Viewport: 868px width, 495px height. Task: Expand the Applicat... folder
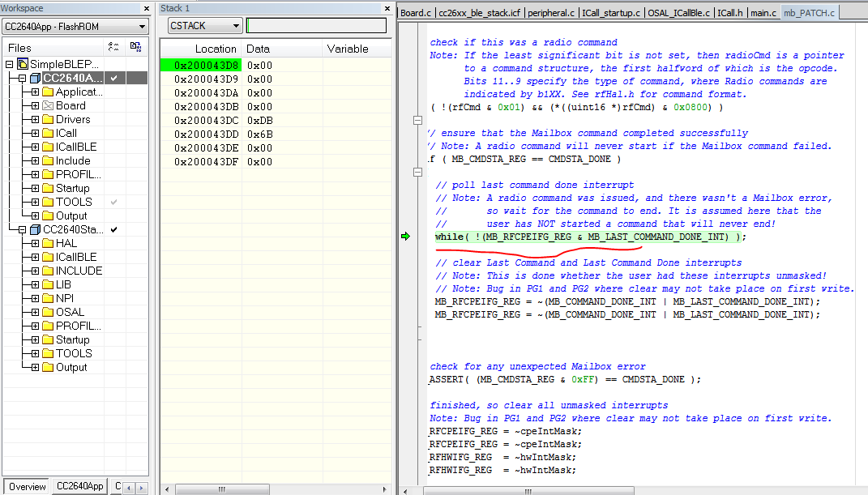(35, 92)
